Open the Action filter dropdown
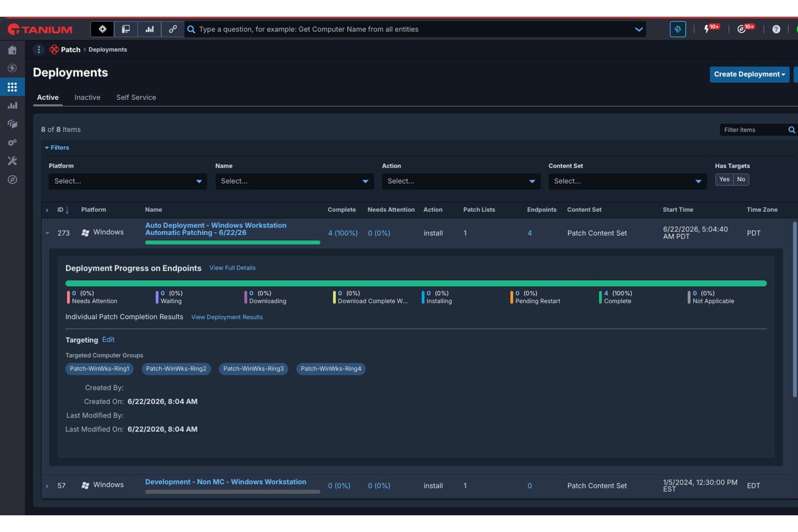Screen dimensions: 798x532 tap(461, 181)
